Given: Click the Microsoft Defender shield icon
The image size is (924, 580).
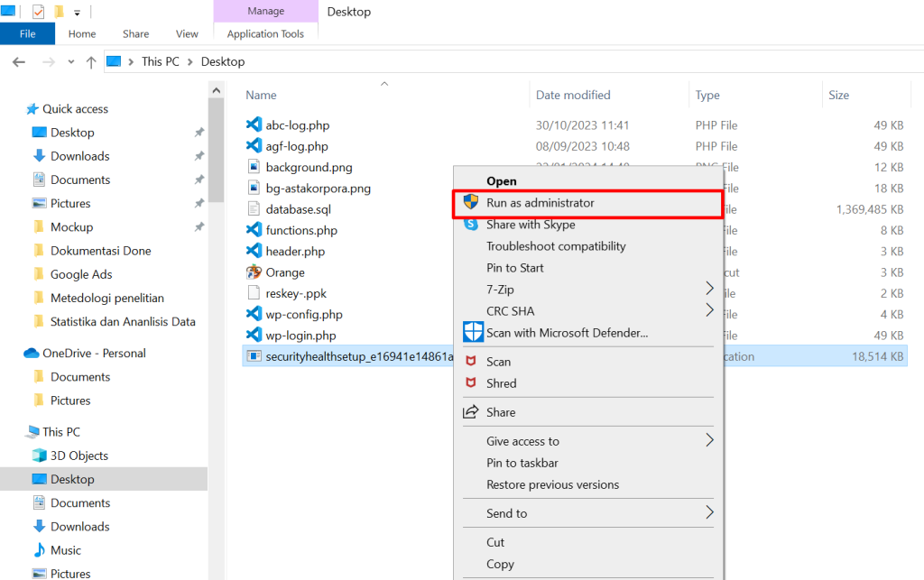Looking at the screenshot, I should click(x=473, y=333).
